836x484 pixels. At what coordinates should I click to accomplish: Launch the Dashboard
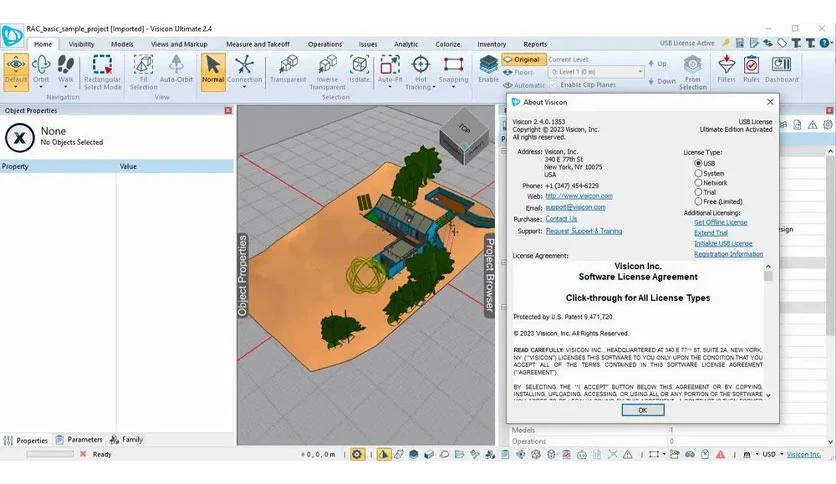click(782, 68)
